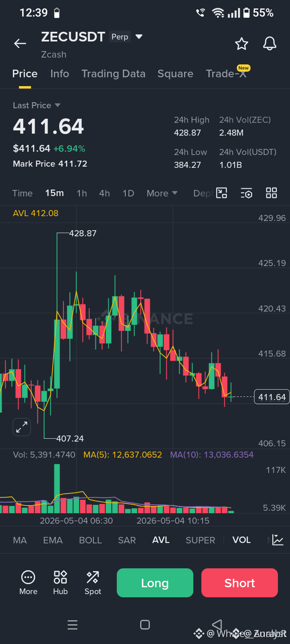Open the Trade-X tab

pyautogui.click(x=226, y=74)
